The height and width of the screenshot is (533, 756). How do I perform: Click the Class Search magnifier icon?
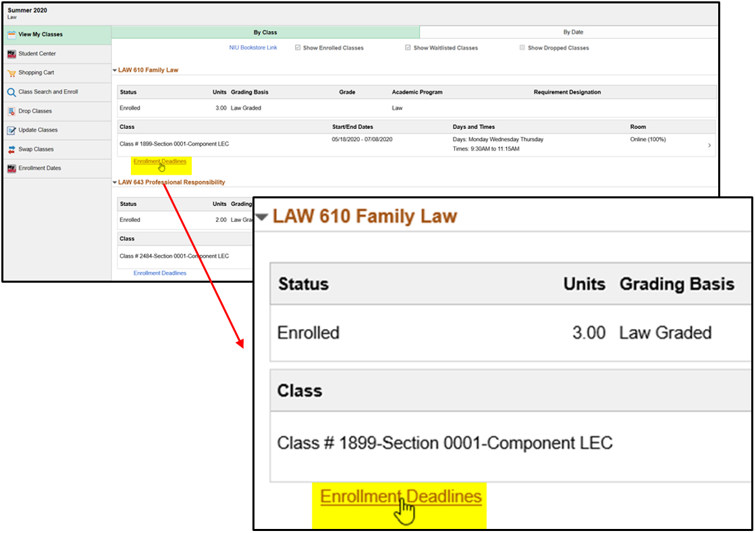click(11, 92)
